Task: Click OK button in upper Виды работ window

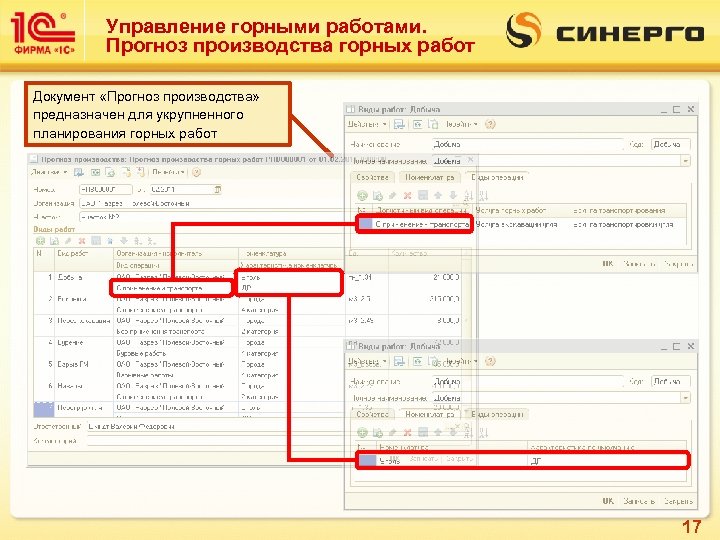Action: (608, 264)
